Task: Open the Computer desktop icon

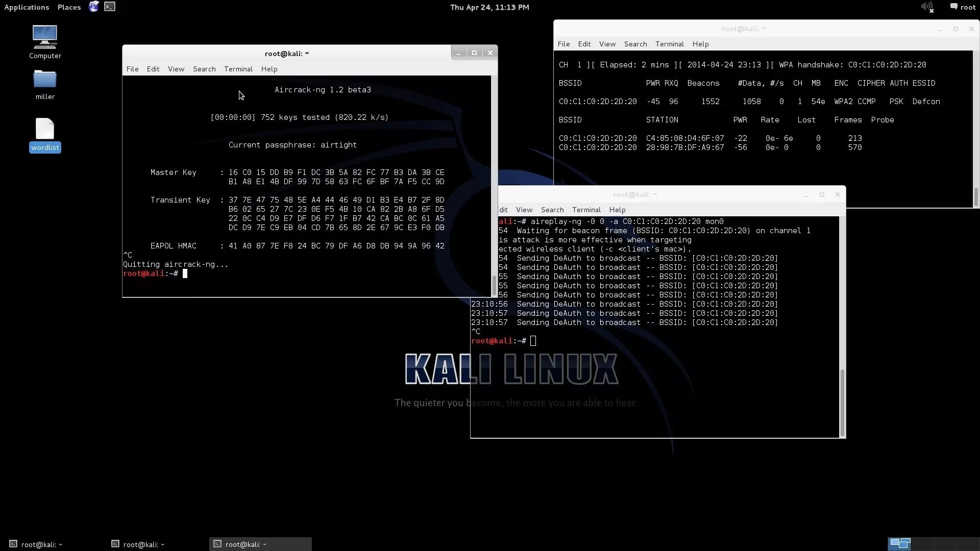Action: pos(45,37)
